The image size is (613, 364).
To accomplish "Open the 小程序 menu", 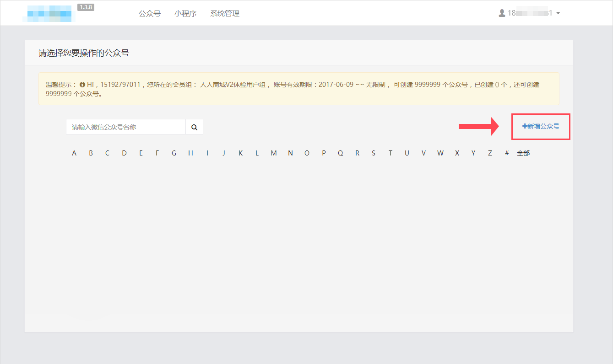I will 185,14.
